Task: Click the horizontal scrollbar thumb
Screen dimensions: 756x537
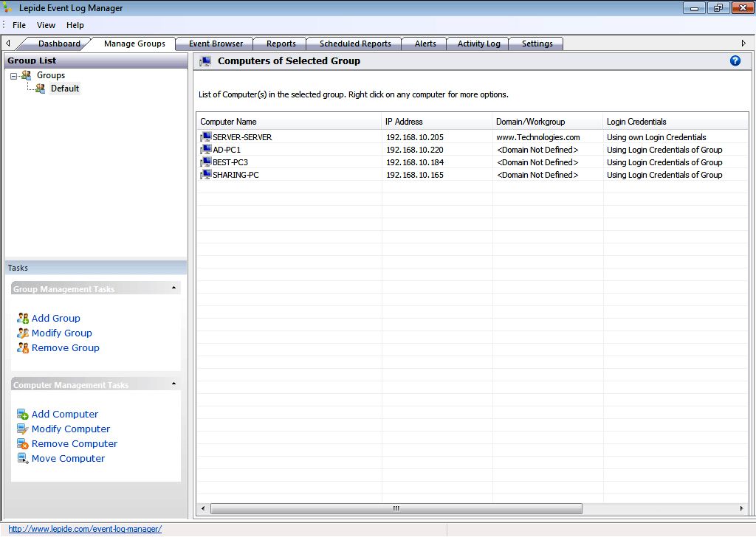Action: [x=396, y=508]
